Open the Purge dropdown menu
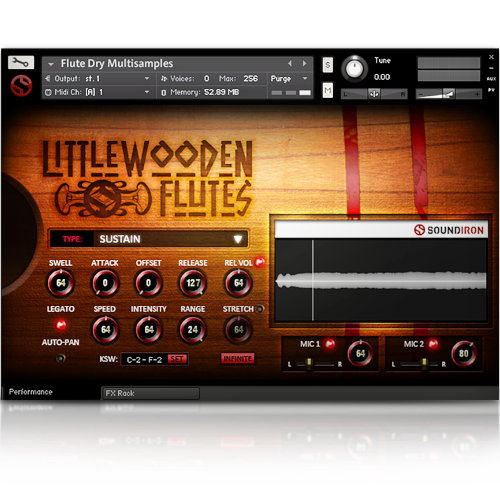Screen dimensions: 500x500 coord(289,79)
